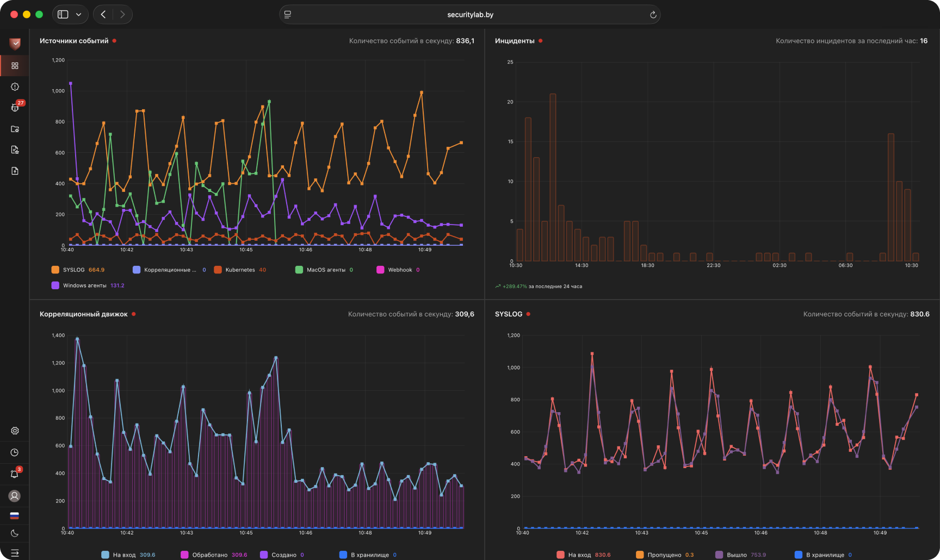
Task: Open the incidents alert badge icon
Action: point(15,87)
